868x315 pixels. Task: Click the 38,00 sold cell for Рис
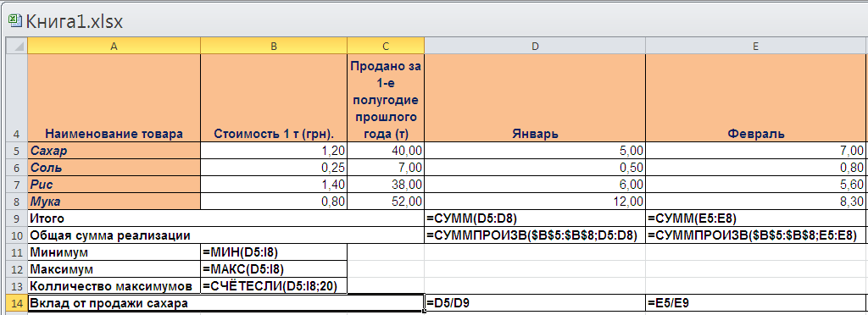[386, 185]
